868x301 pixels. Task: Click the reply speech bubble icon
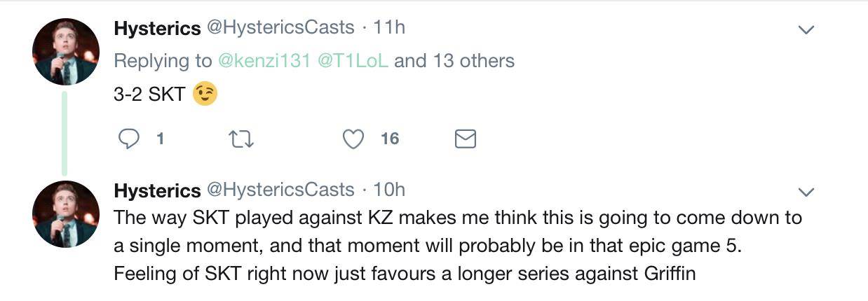[128, 139]
